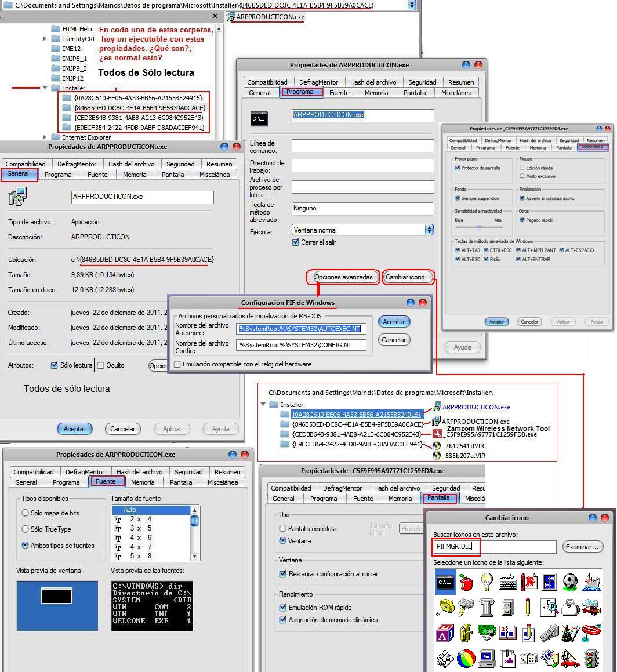Choose the light bulb icon
This screenshot has height=672, width=617.
click(487, 582)
